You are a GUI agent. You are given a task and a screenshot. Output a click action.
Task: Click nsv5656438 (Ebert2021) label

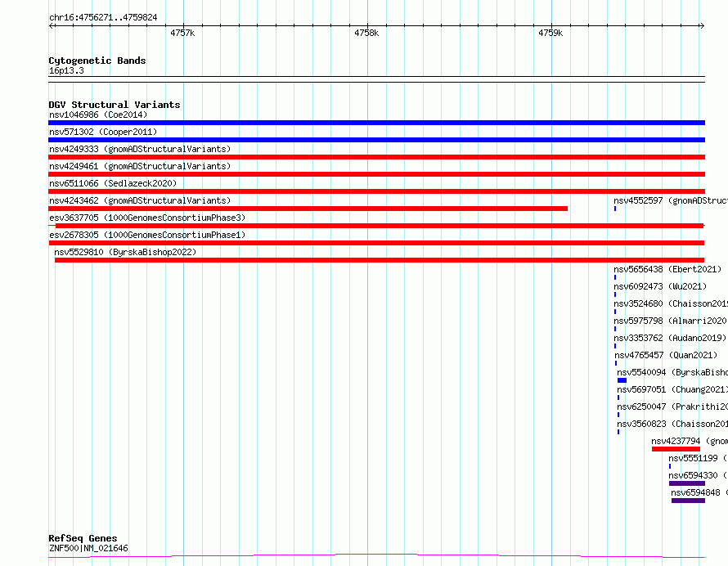(667, 269)
